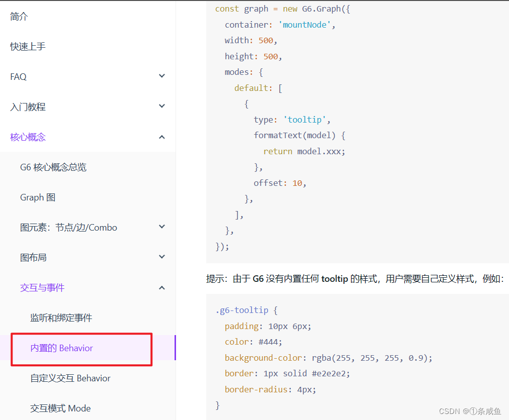This screenshot has height=420, width=509.
Task: Open the FAQ menu label
Action: [18, 76]
